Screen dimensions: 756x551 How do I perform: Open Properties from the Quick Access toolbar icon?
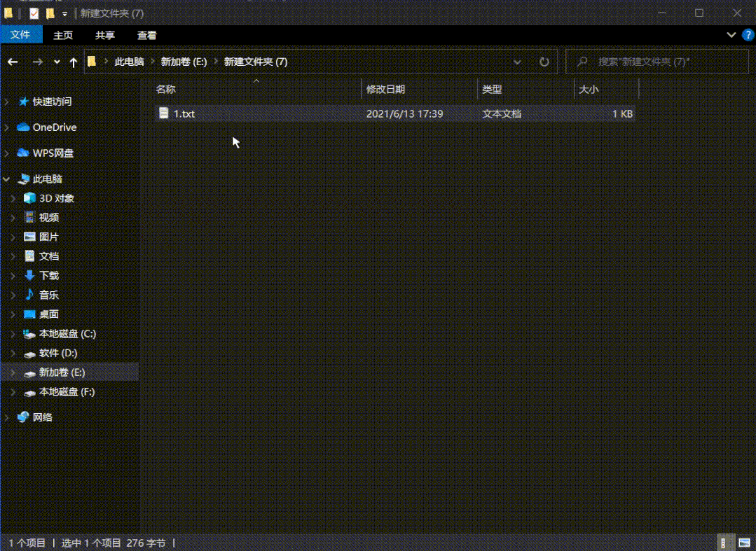[x=34, y=13]
